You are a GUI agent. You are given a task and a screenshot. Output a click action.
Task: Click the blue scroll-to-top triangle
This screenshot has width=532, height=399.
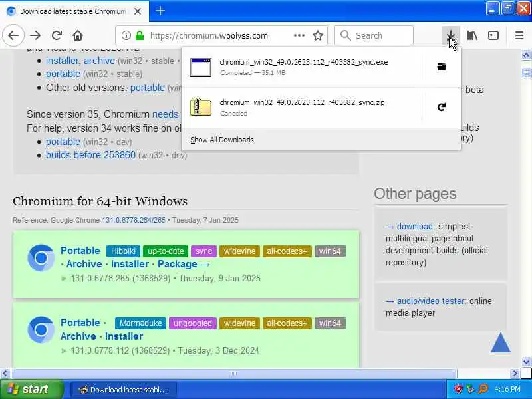point(501,342)
